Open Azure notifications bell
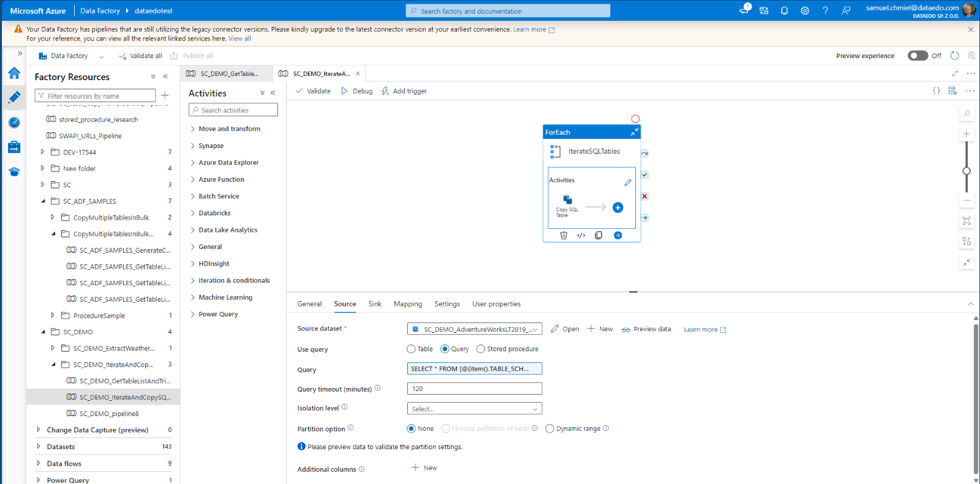 click(784, 10)
